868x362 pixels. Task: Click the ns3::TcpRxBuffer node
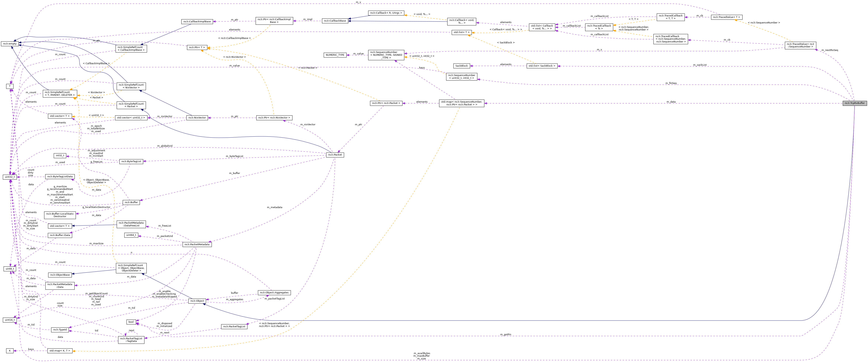pos(855,103)
